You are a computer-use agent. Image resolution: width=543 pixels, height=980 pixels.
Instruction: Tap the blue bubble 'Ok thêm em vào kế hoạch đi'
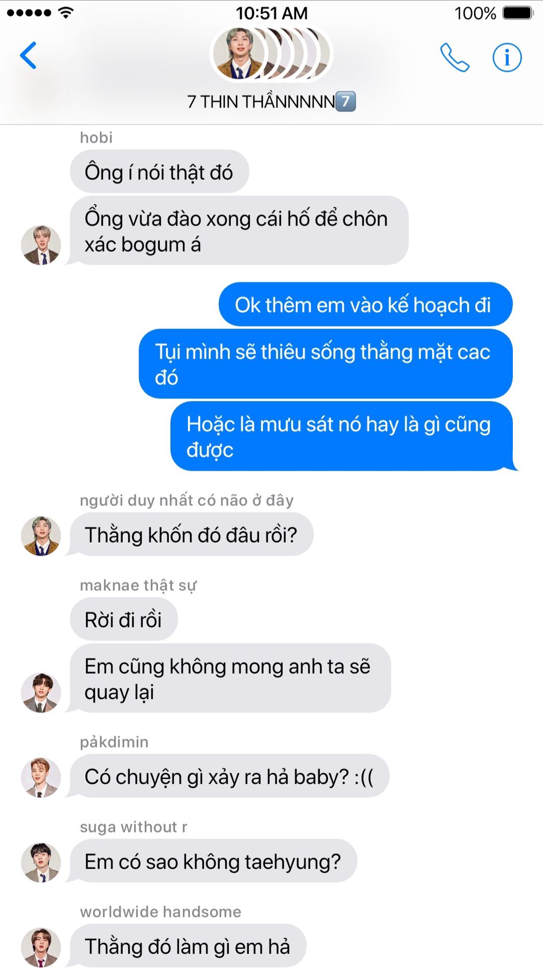click(x=366, y=304)
